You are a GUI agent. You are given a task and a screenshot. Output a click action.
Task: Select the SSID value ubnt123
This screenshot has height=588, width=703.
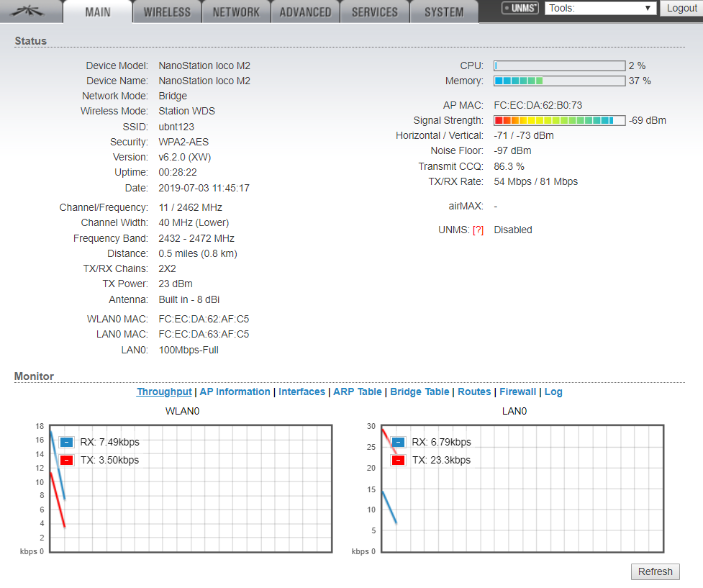pos(176,127)
